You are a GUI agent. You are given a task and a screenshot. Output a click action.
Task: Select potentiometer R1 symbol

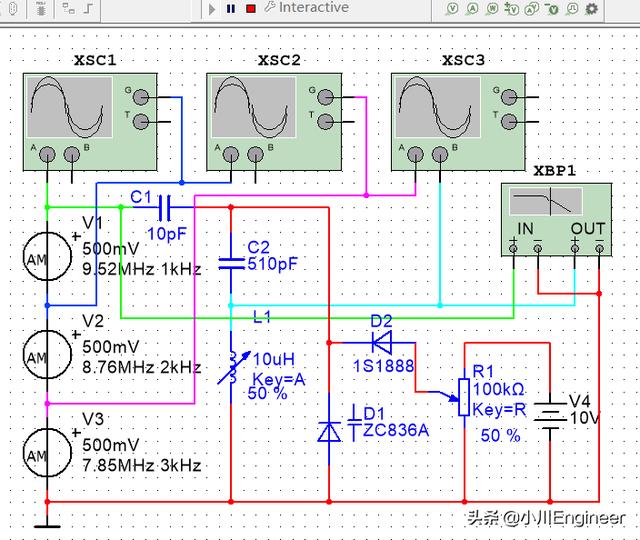464,397
